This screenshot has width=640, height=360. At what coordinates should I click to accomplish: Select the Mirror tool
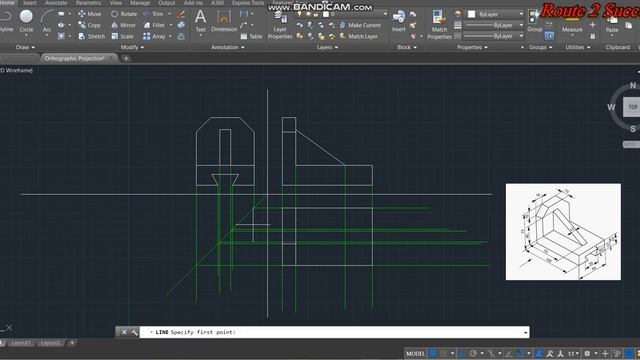[123, 25]
